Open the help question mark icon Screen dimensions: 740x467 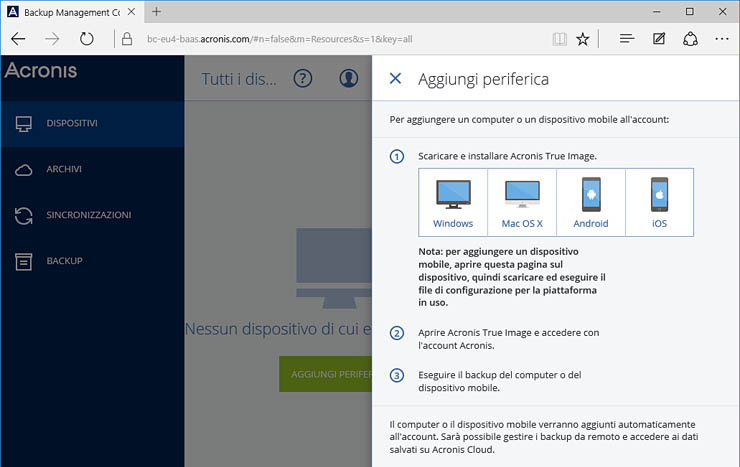coord(303,78)
